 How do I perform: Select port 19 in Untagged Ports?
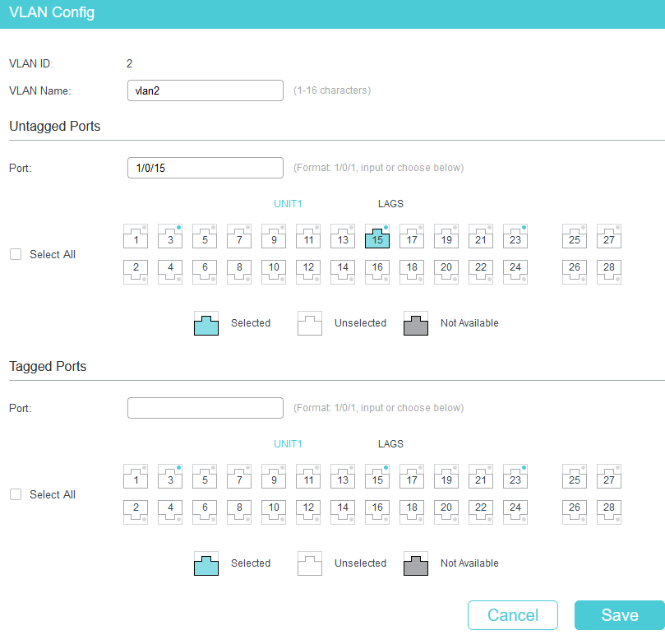[x=446, y=236]
